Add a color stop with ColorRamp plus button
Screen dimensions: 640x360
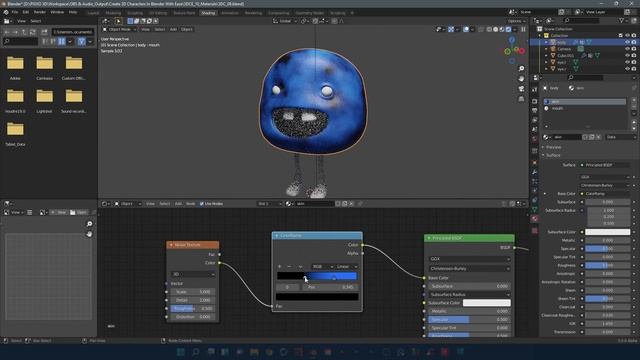point(280,267)
